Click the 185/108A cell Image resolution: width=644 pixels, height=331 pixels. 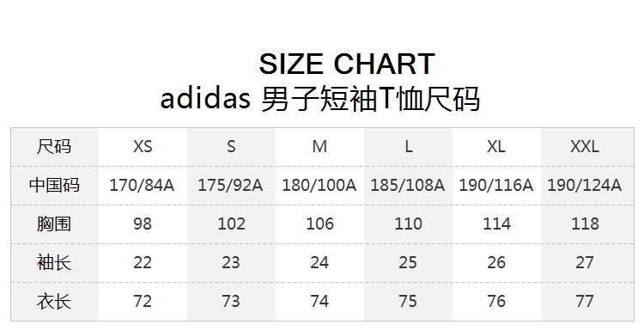[x=407, y=185]
